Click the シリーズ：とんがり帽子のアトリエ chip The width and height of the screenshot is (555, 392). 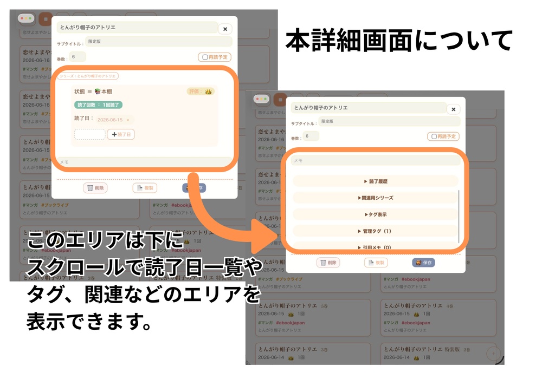pos(88,76)
